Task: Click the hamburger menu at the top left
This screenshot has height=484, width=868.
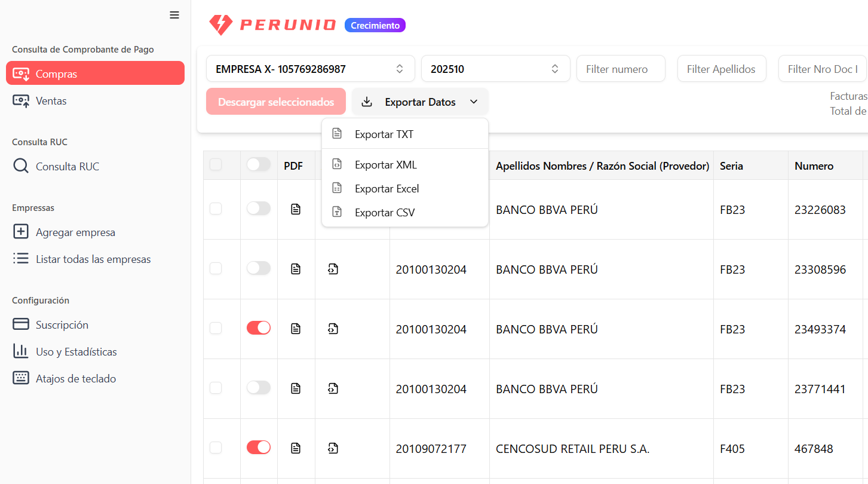Action: tap(174, 15)
